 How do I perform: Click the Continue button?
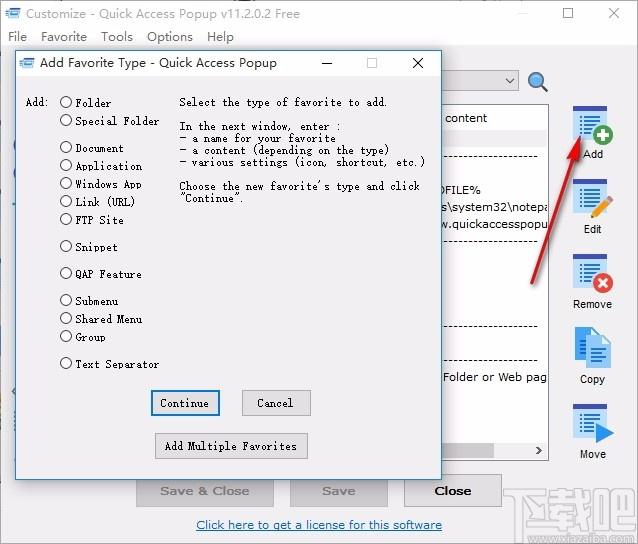tap(185, 403)
